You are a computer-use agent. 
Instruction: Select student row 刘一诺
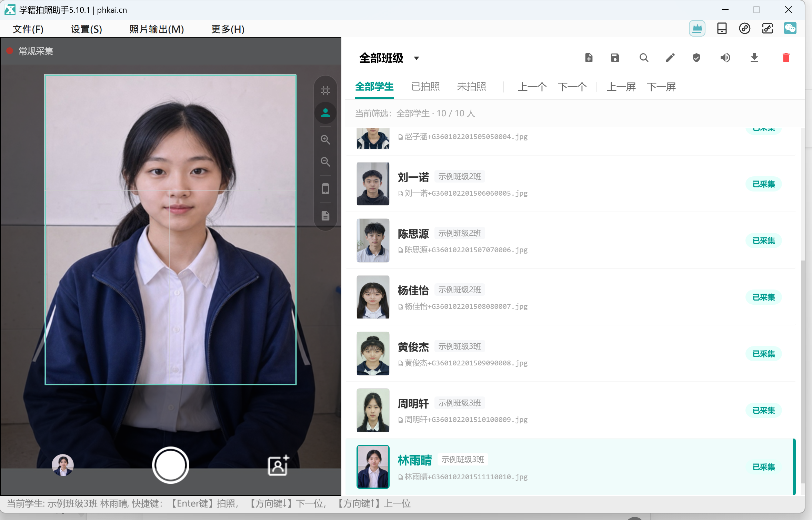click(571, 184)
